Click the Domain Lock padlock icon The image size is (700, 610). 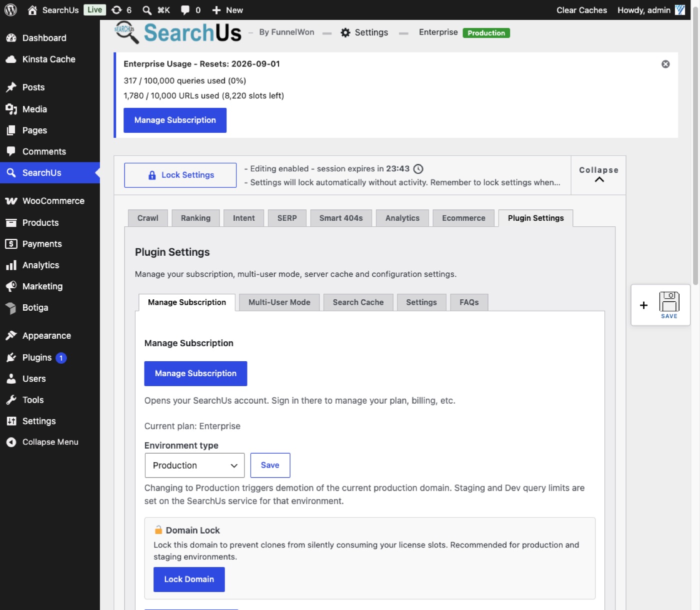tap(158, 530)
